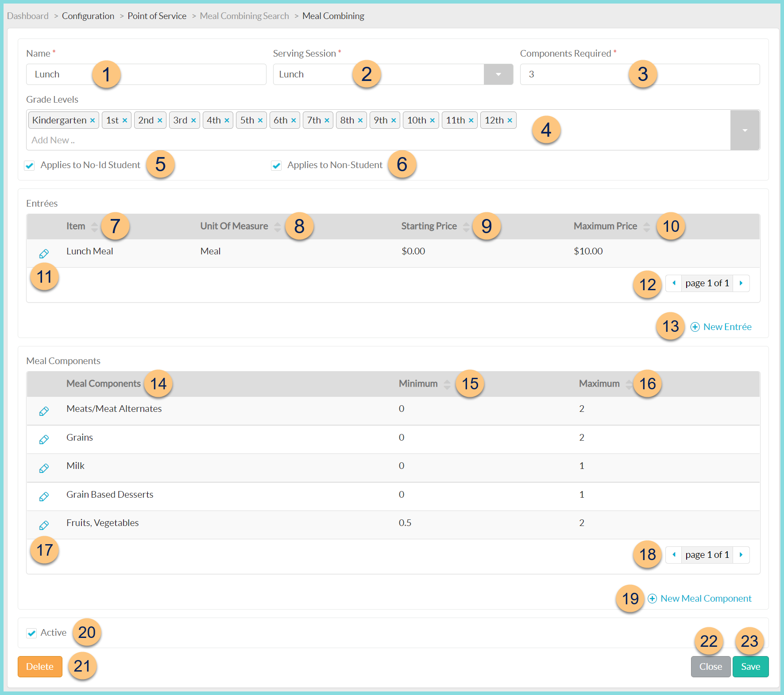Uncheck Applies to Non-Student
This screenshot has width=784, height=695.
coord(276,166)
